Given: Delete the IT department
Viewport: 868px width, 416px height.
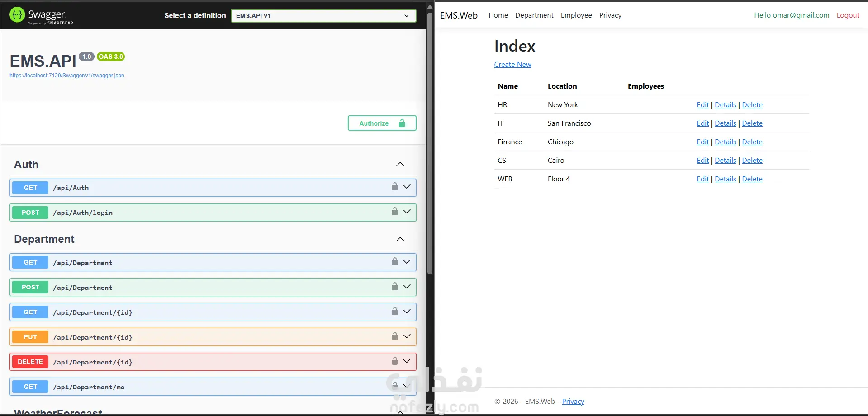Looking at the screenshot, I should [x=752, y=123].
